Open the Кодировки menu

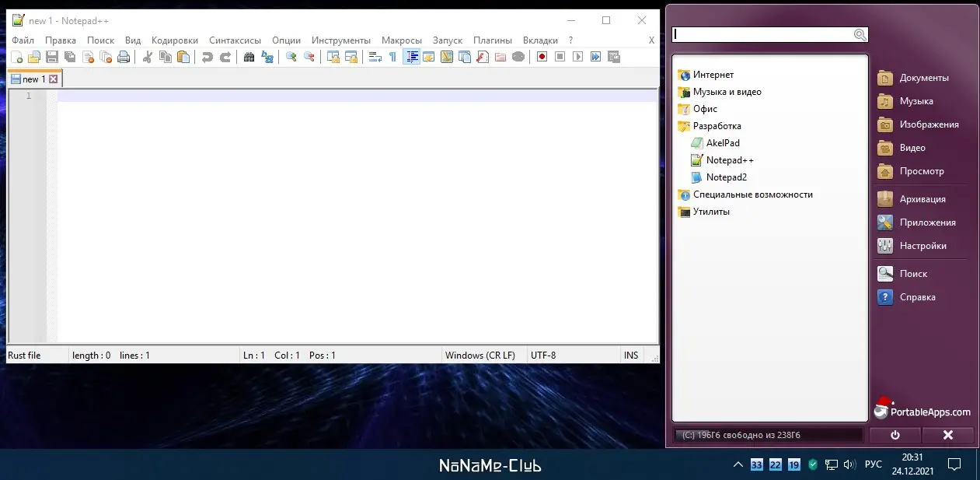175,40
